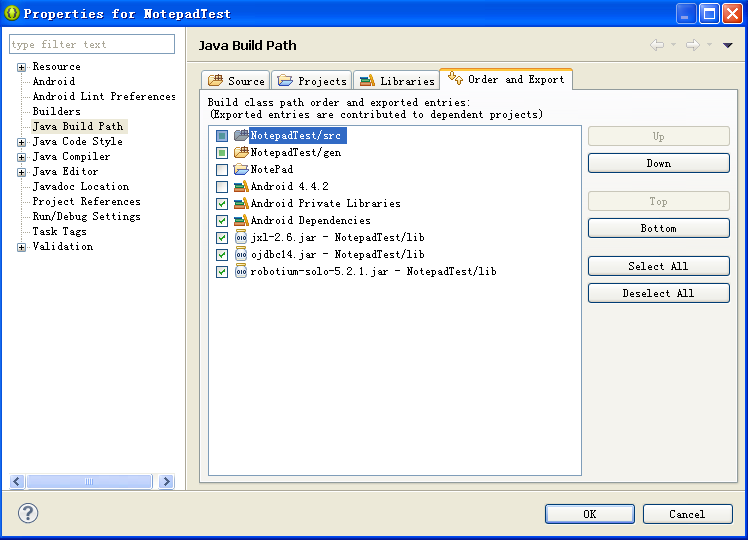Viewport: 748px width, 540px height.
Task: Click the Eclipse icon in title bar
Action: 12,13
